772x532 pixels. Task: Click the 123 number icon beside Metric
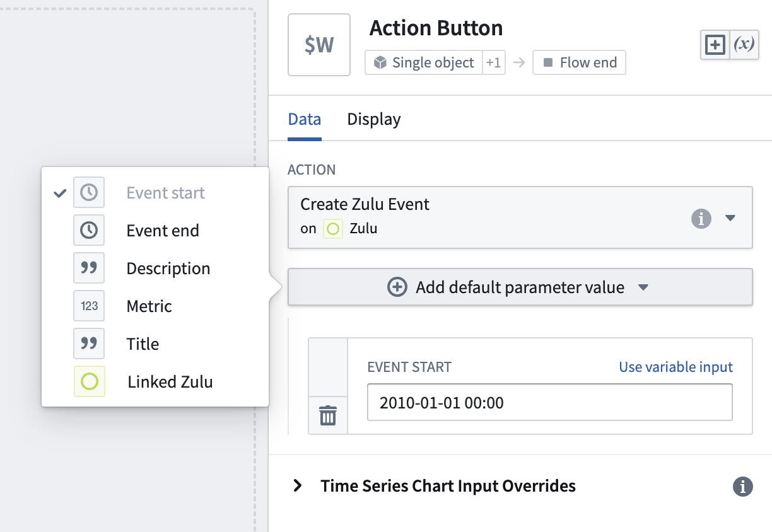(x=89, y=306)
